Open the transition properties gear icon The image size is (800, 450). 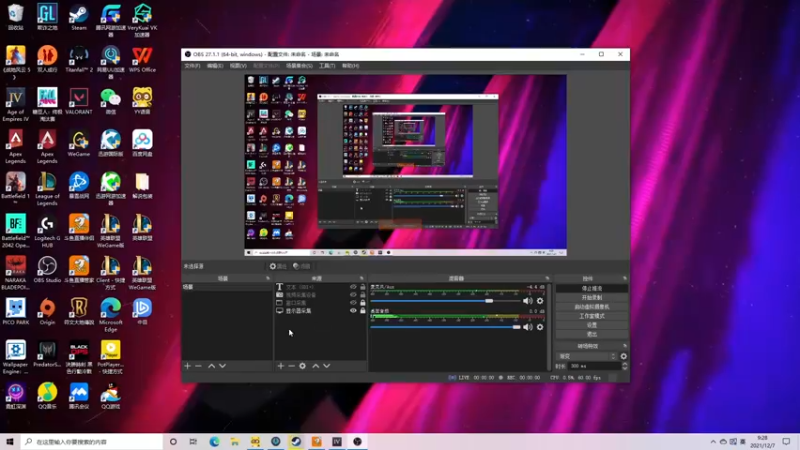point(623,356)
